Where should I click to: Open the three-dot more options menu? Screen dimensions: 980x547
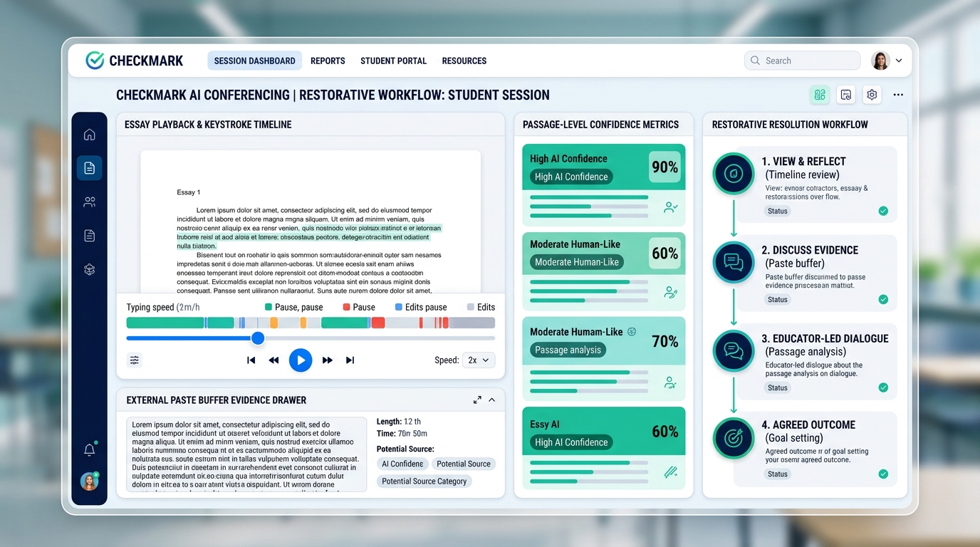coord(898,95)
